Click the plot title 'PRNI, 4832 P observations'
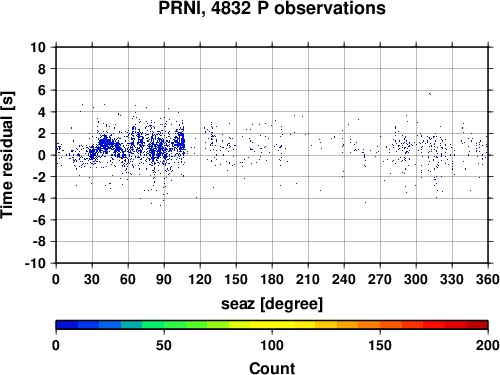The width and height of the screenshot is (500, 375). tap(272, 8)
